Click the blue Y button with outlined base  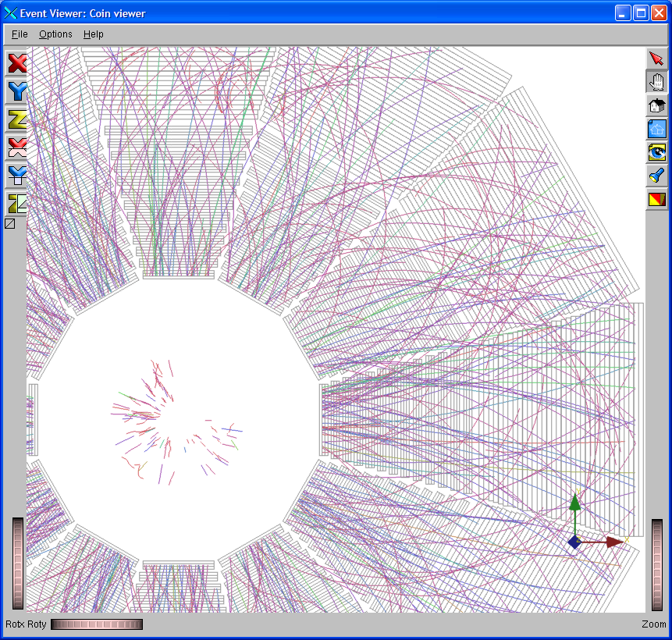pyautogui.click(x=16, y=176)
